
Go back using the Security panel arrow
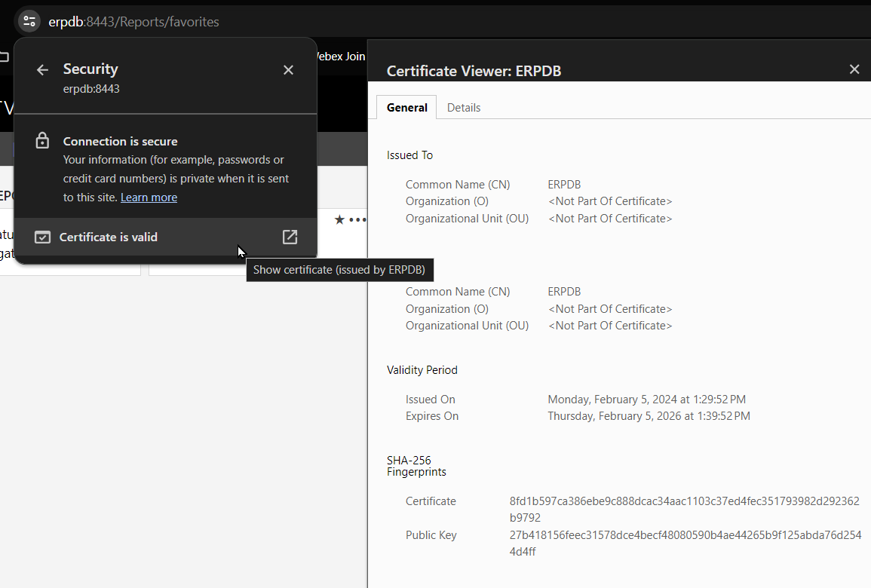(42, 70)
